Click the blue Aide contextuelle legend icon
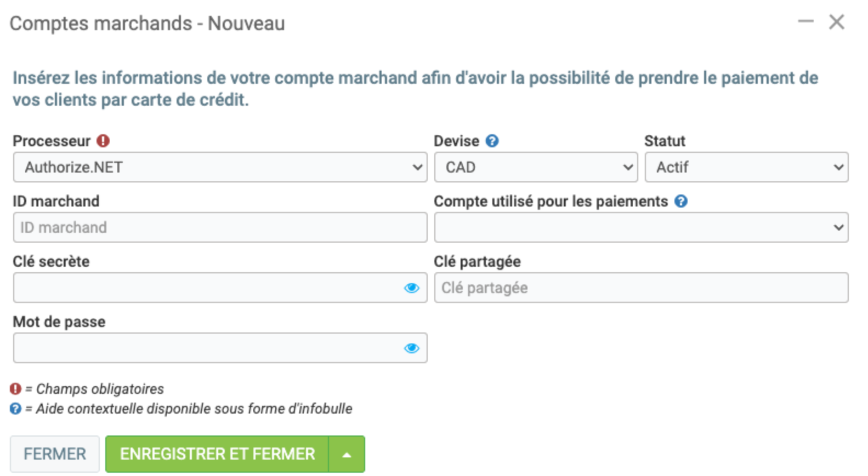The height and width of the screenshot is (476, 868). tap(15, 409)
